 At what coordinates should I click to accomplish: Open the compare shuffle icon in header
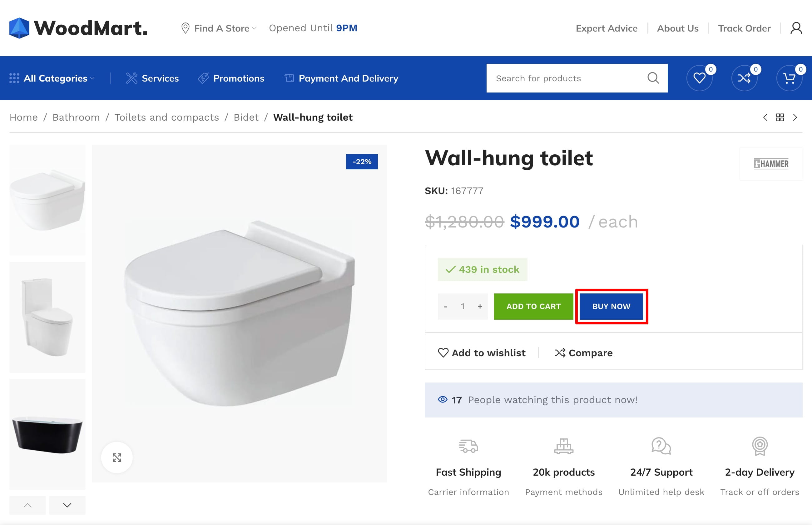(x=744, y=78)
